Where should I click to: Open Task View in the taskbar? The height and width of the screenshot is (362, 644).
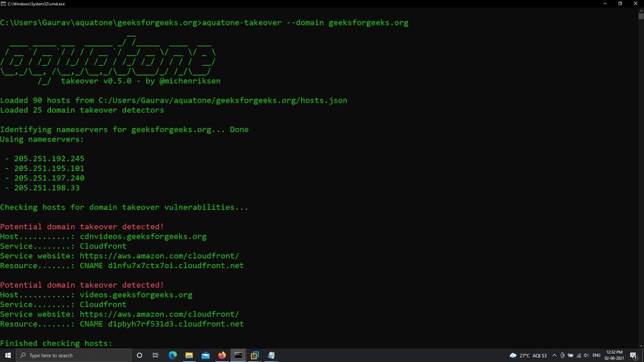click(156, 355)
